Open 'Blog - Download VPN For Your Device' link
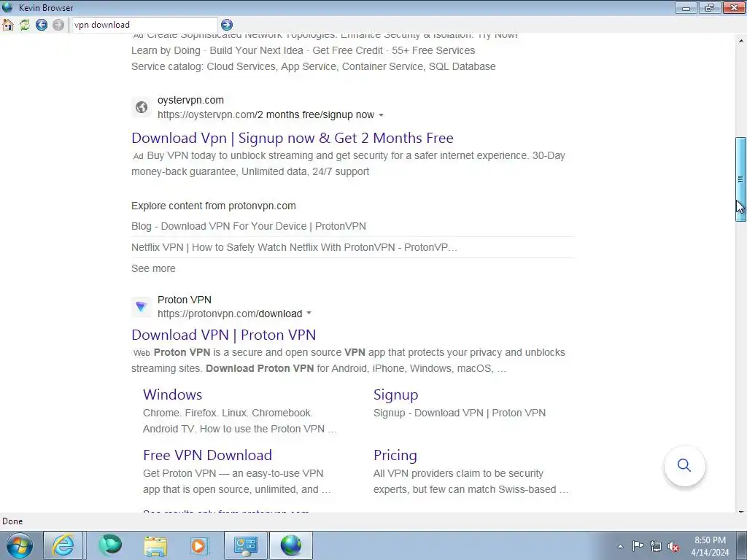The image size is (747, 560). [249, 226]
